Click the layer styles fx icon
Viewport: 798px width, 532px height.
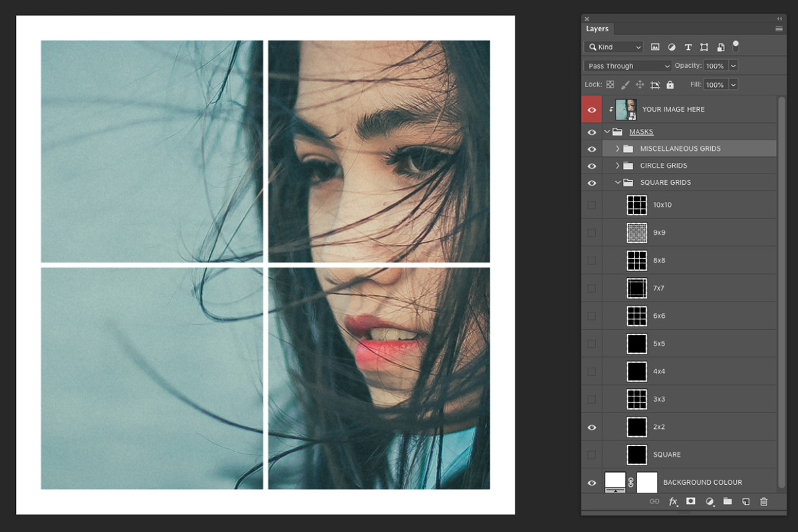673,502
